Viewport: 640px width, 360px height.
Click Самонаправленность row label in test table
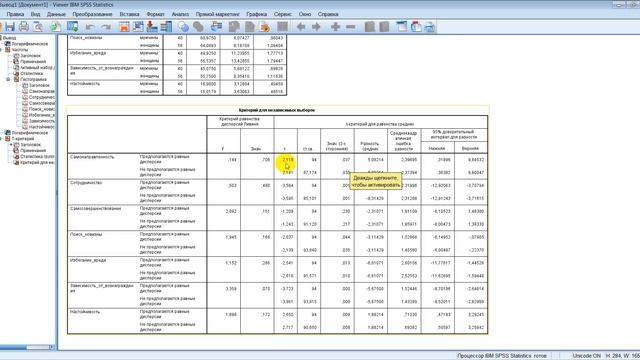(x=92, y=157)
